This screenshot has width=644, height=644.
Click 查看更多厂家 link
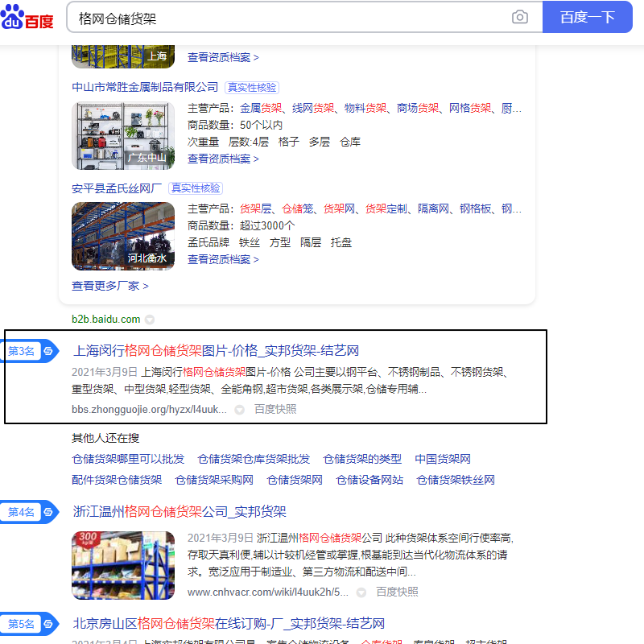coord(110,286)
